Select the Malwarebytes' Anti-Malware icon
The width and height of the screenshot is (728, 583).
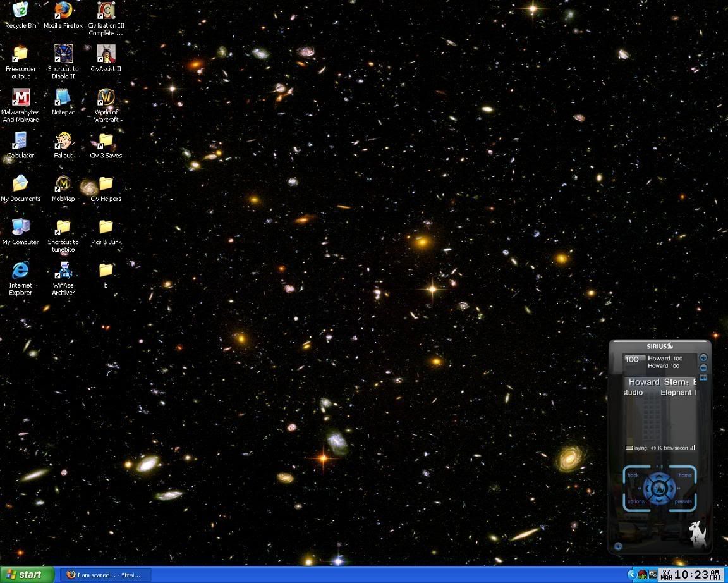tap(21, 98)
